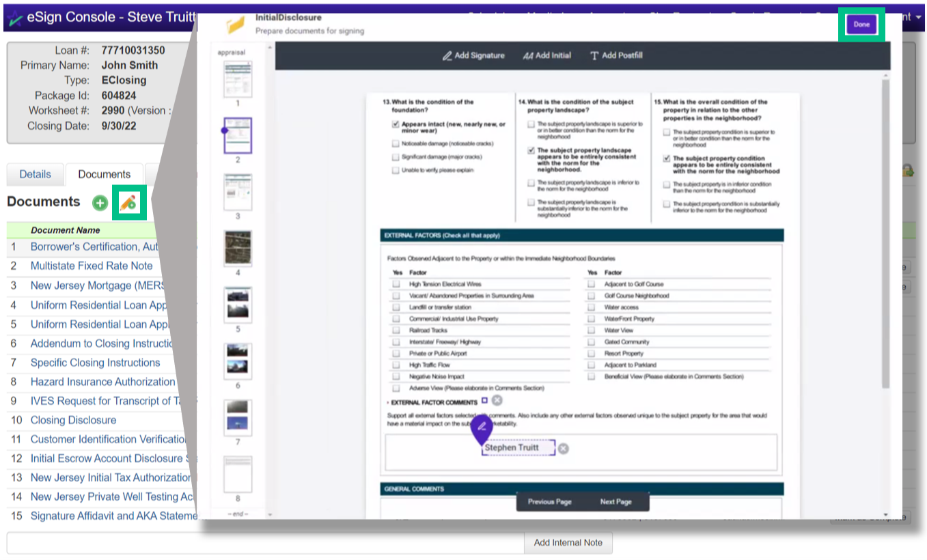Uncheck the Appears intact foundation checkbox
The height and width of the screenshot is (560, 927).
[396, 125]
